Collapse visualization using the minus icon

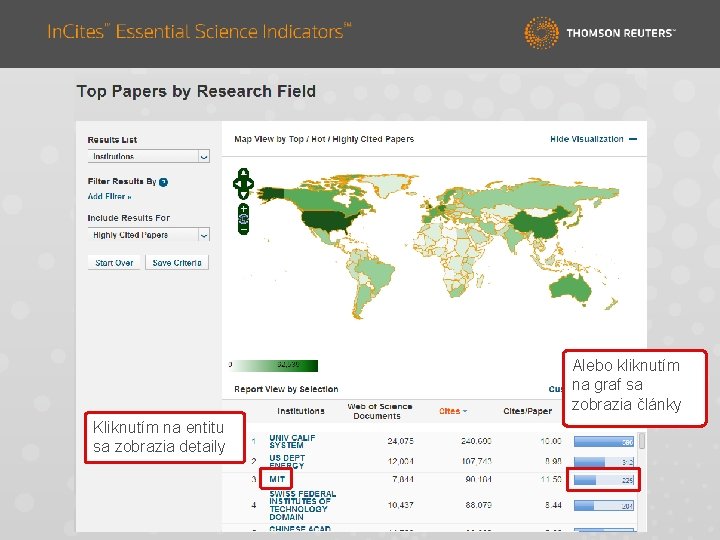pyautogui.click(x=633, y=139)
